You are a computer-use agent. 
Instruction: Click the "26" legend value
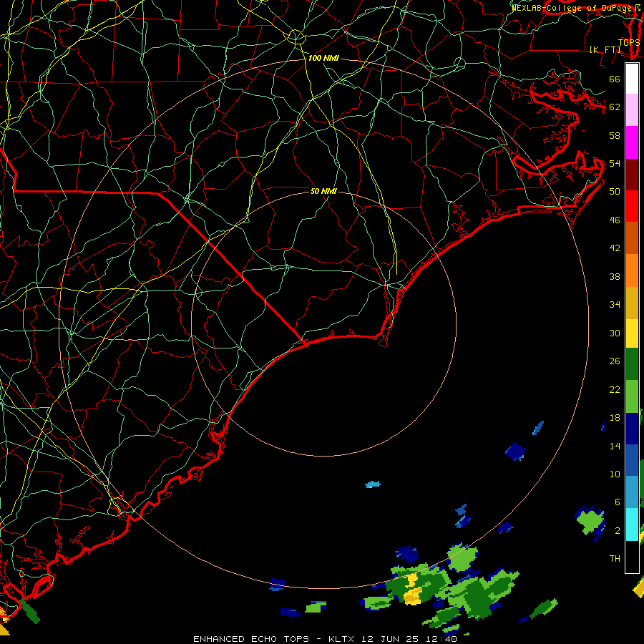click(x=615, y=361)
